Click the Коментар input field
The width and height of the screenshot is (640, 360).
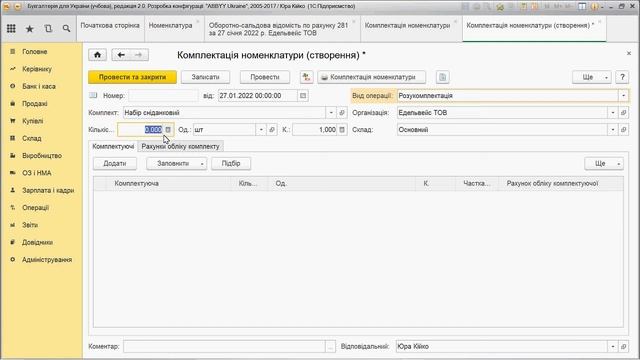pyautogui.click(x=224, y=347)
